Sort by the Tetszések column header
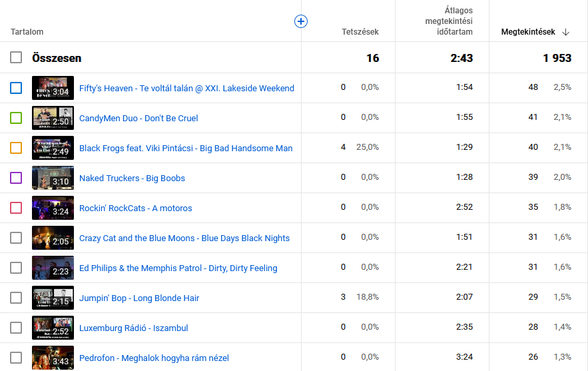The image size is (588, 371). [360, 32]
